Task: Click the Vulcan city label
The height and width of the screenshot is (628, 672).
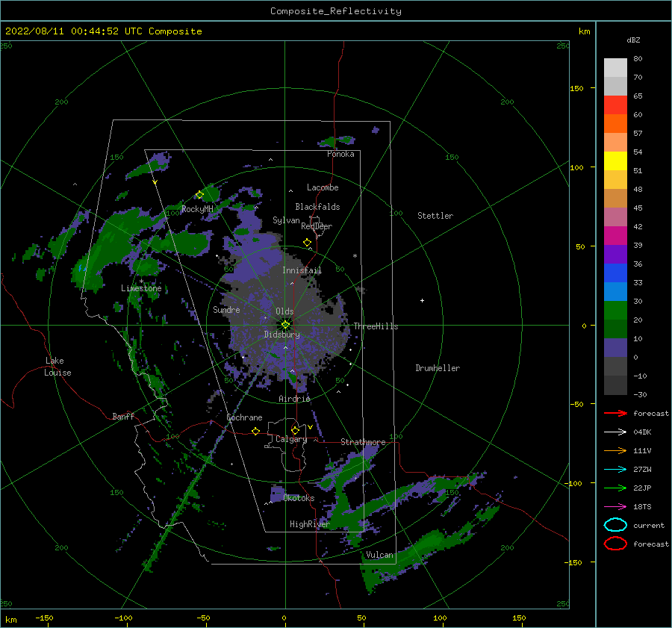Action: tap(379, 555)
